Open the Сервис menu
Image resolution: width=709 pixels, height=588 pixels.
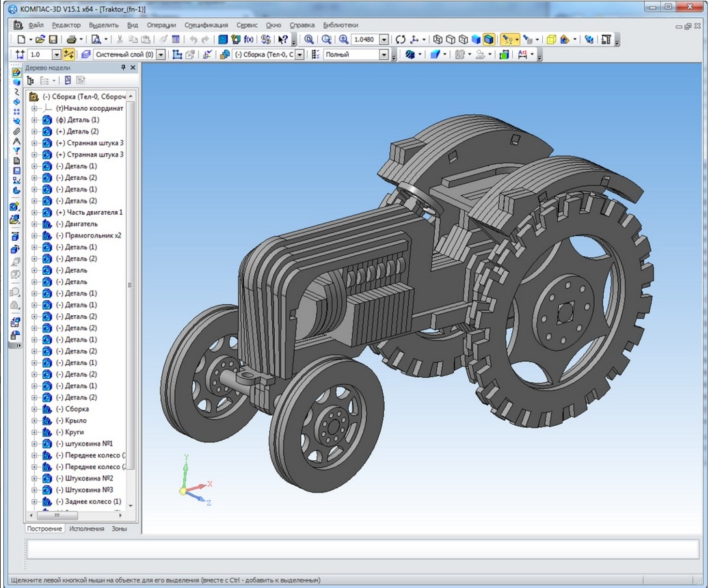pyautogui.click(x=247, y=25)
